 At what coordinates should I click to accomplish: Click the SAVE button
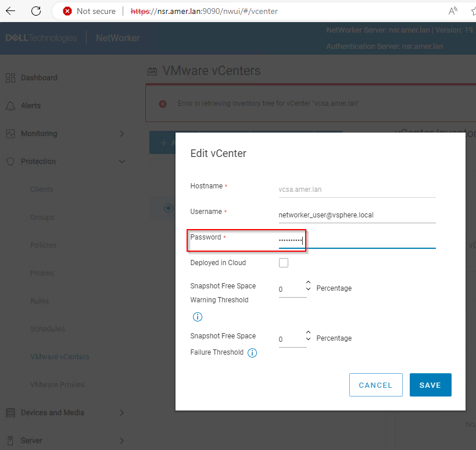[x=430, y=385]
